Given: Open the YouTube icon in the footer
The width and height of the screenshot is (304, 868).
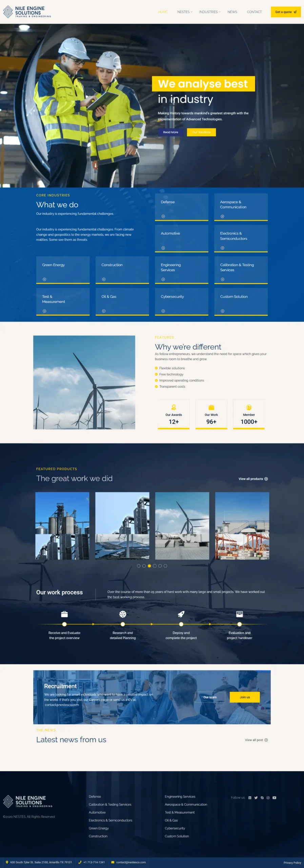Looking at the screenshot, I should (275, 797).
